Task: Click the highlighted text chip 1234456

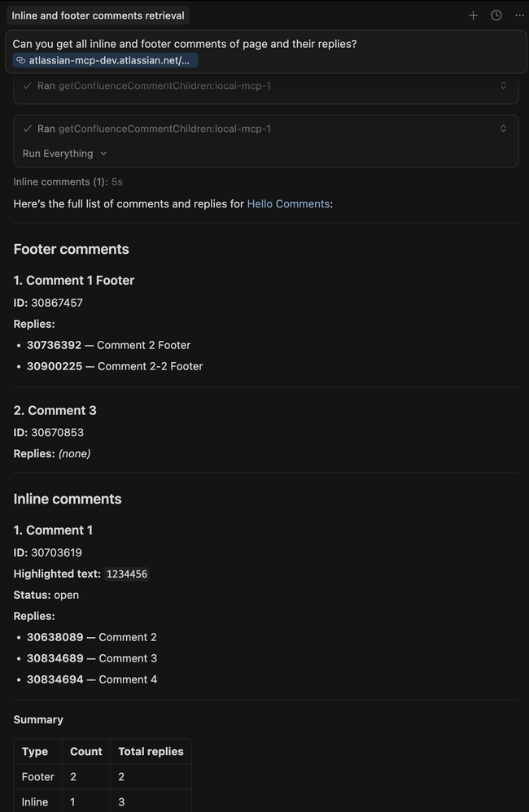Action: point(127,574)
